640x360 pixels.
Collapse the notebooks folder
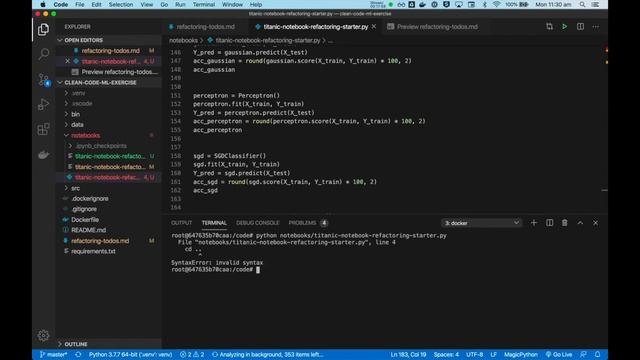[85, 136]
